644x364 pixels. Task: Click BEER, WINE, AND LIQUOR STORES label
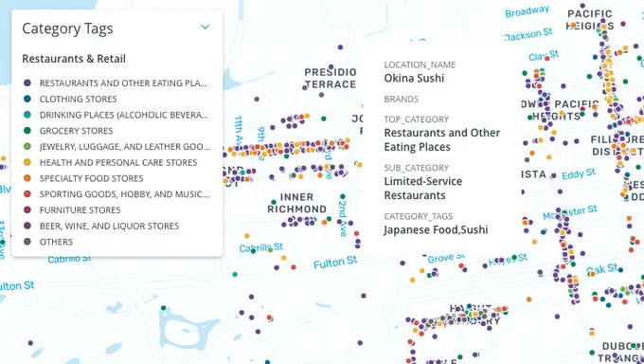tap(109, 226)
